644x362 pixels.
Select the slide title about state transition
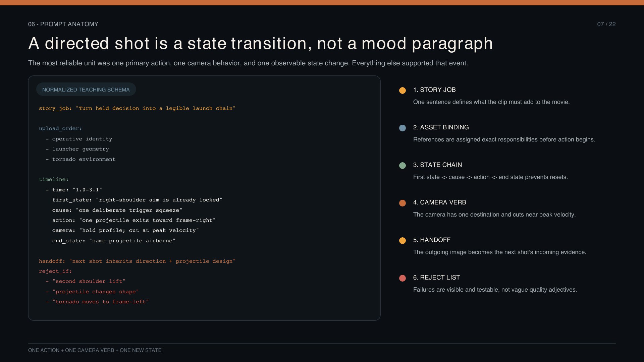pyautogui.click(x=261, y=44)
